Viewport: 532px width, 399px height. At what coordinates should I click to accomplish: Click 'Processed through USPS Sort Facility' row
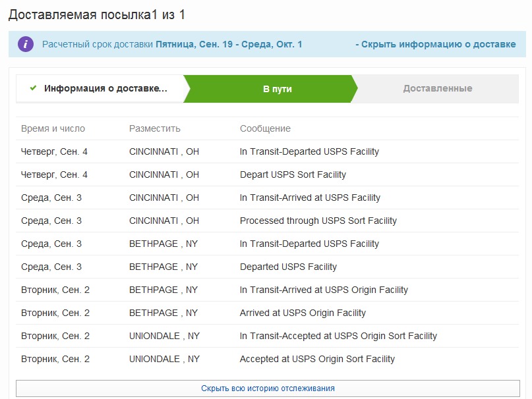(318, 221)
